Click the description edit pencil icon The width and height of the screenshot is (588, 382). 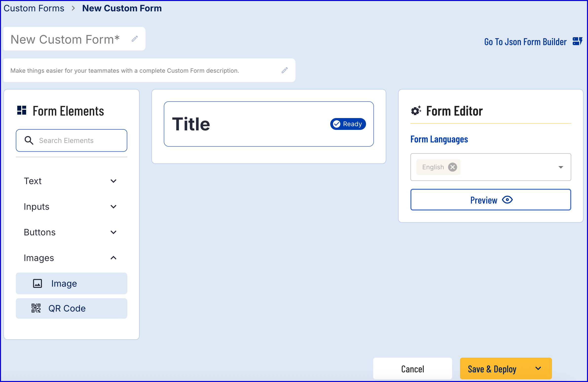(x=285, y=70)
